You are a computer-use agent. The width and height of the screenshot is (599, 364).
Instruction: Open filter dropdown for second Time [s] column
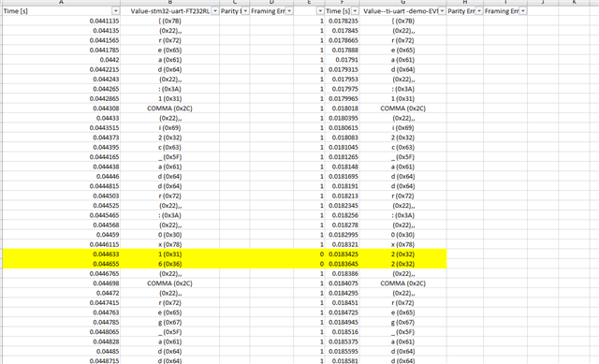355,11
